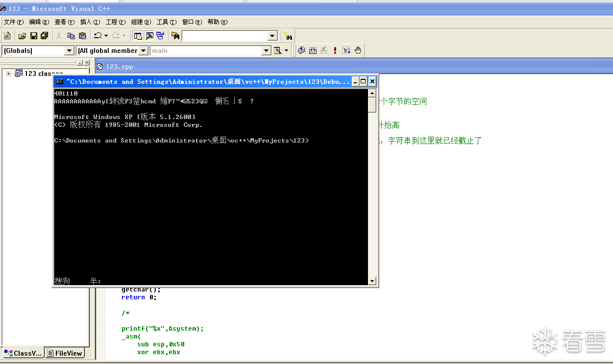Maximize the console window
Screen dimensions: 613x364
[364, 81]
